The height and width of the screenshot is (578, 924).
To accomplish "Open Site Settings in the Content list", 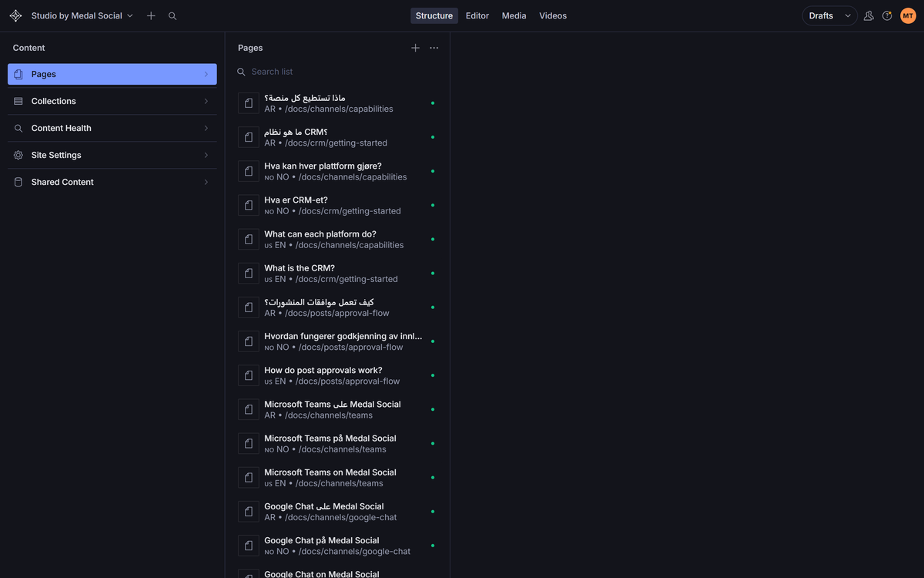I will 112,155.
